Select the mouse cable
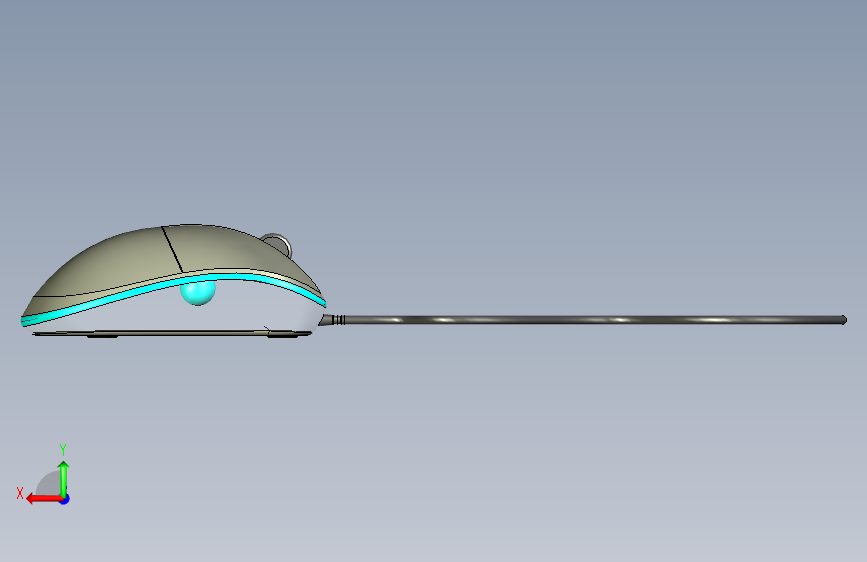This screenshot has width=867, height=562. click(594, 320)
